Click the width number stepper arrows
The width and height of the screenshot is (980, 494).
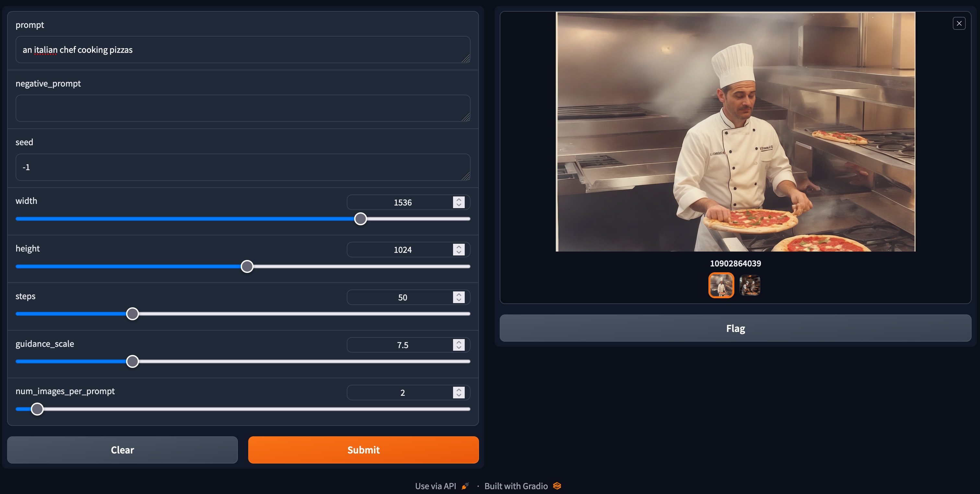pyautogui.click(x=459, y=202)
